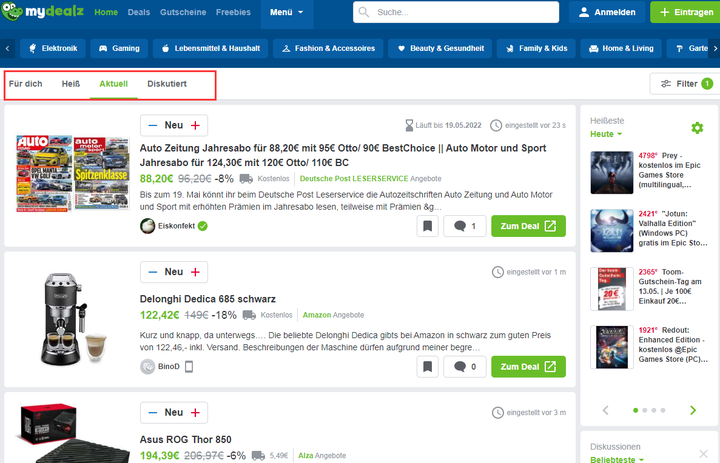Click Zum Deal for Delonghi Dedica

click(x=528, y=367)
